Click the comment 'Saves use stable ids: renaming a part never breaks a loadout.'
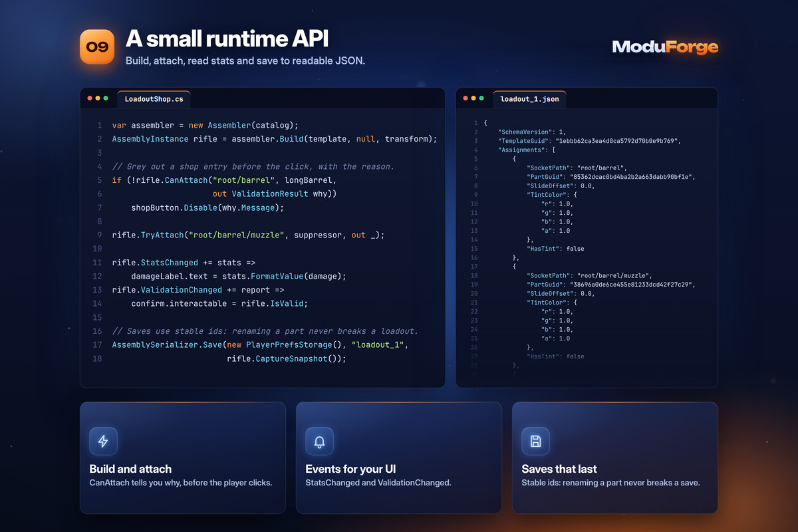The image size is (798, 532). pyautogui.click(x=265, y=331)
